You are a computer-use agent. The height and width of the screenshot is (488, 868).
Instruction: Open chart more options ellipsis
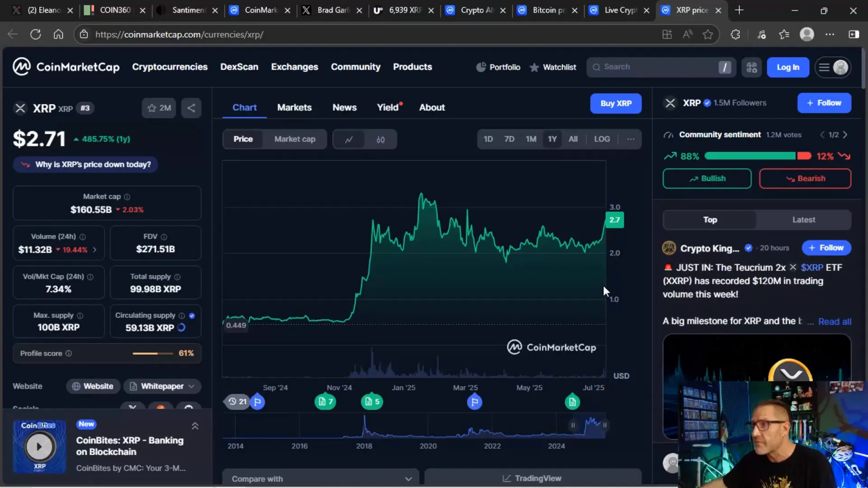[631, 139]
